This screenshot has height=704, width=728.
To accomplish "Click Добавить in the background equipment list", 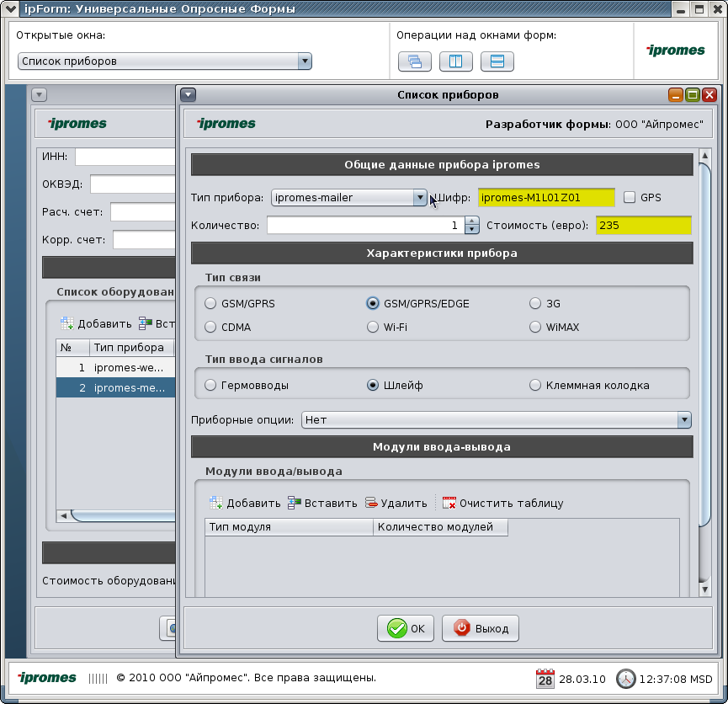I will click(x=96, y=323).
